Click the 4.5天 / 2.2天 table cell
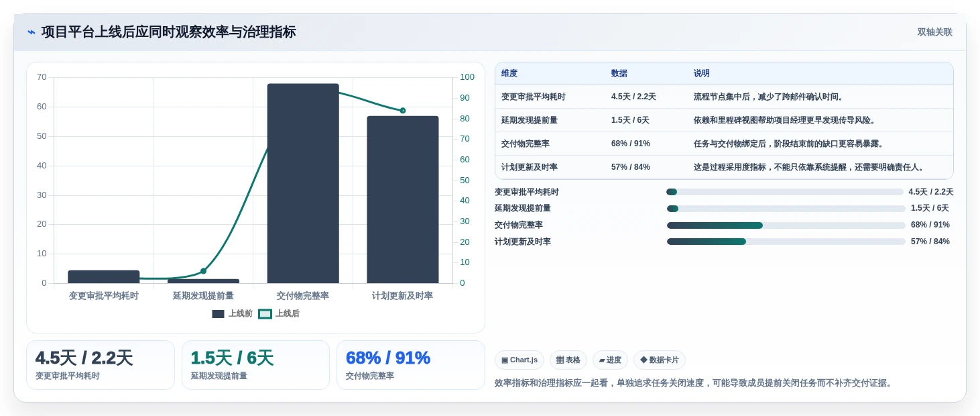The height and width of the screenshot is (416, 980). 633,97
